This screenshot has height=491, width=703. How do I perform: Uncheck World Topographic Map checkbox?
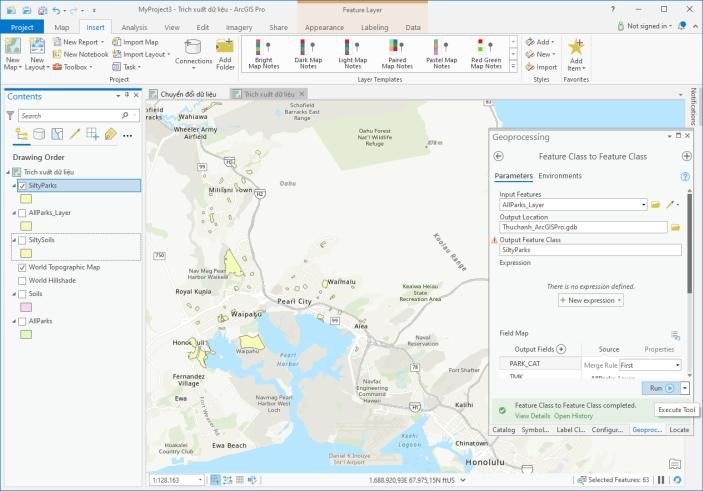click(x=22, y=267)
